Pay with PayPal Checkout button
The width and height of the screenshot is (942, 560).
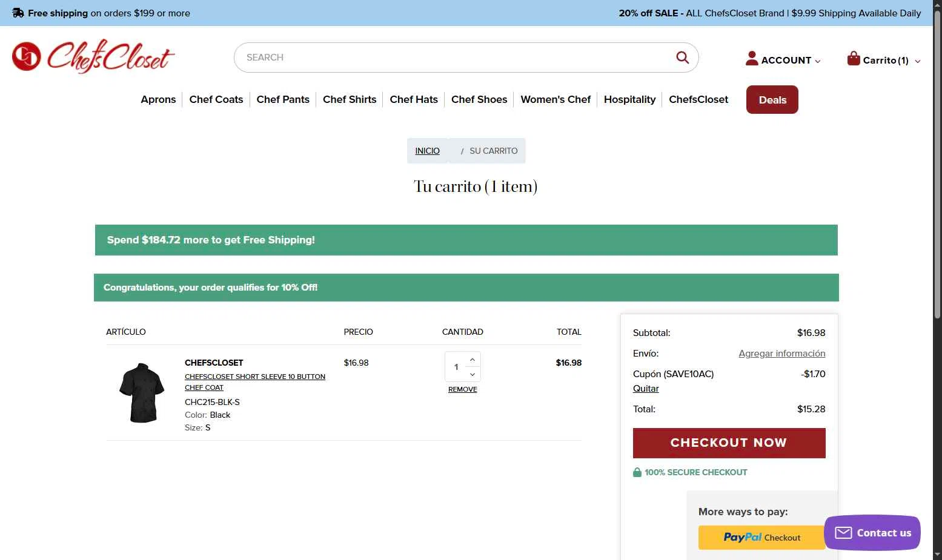762,538
